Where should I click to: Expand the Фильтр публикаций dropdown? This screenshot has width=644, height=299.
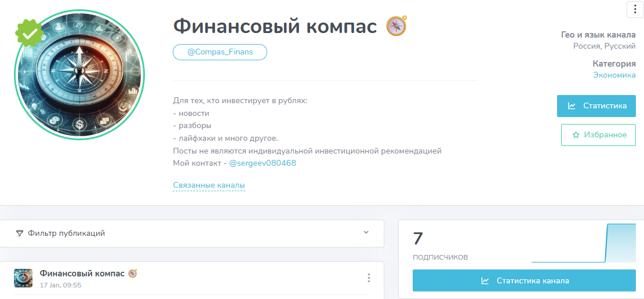click(192, 234)
